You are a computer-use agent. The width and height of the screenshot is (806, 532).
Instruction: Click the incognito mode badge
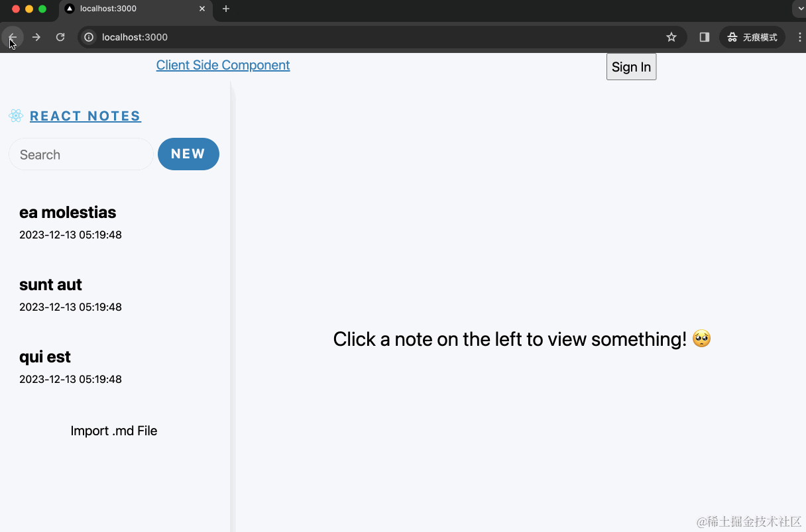(x=752, y=37)
